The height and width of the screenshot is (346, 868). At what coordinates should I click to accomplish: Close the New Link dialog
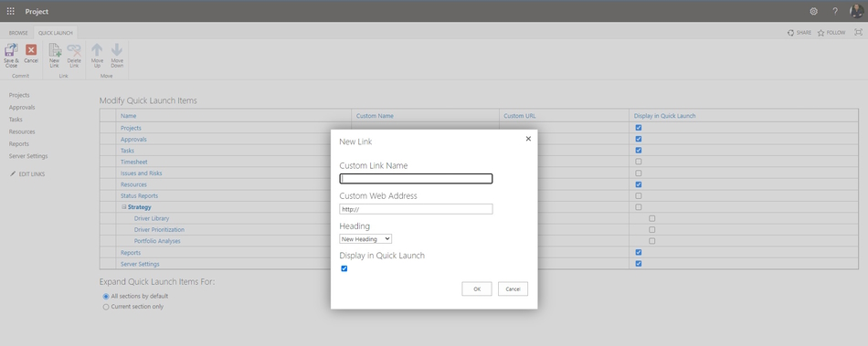click(528, 139)
